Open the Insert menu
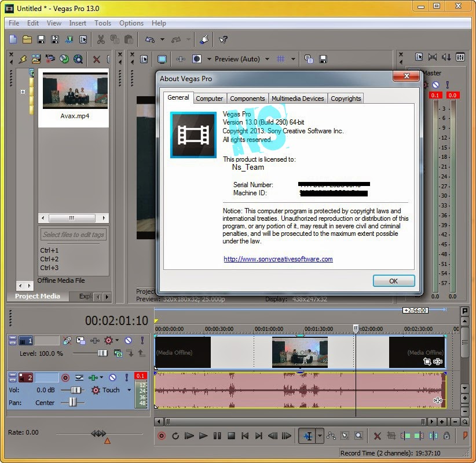The height and width of the screenshot is (463, 476). (78, 23)
